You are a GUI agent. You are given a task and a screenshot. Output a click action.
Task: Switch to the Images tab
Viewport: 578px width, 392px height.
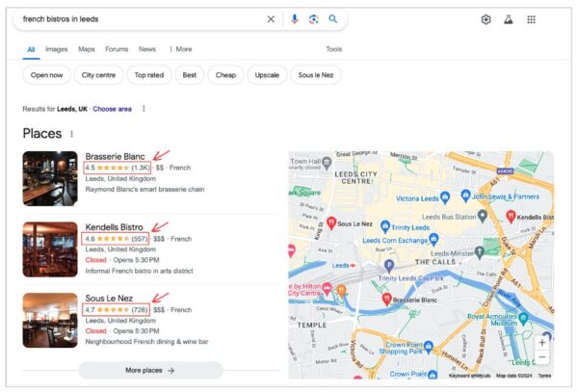click(x=57, y=49)
